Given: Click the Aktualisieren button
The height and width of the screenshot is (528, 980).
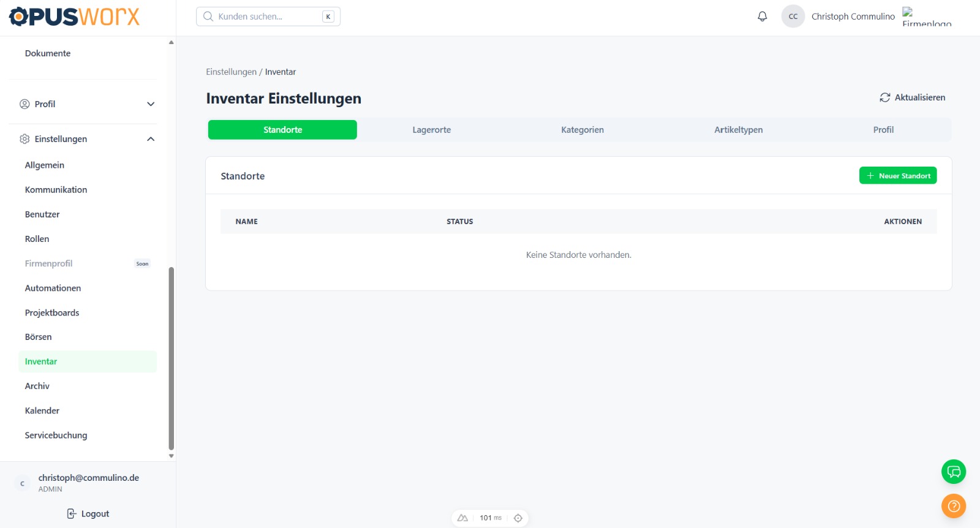Looking at the screenshot, I should click(913, 97).
